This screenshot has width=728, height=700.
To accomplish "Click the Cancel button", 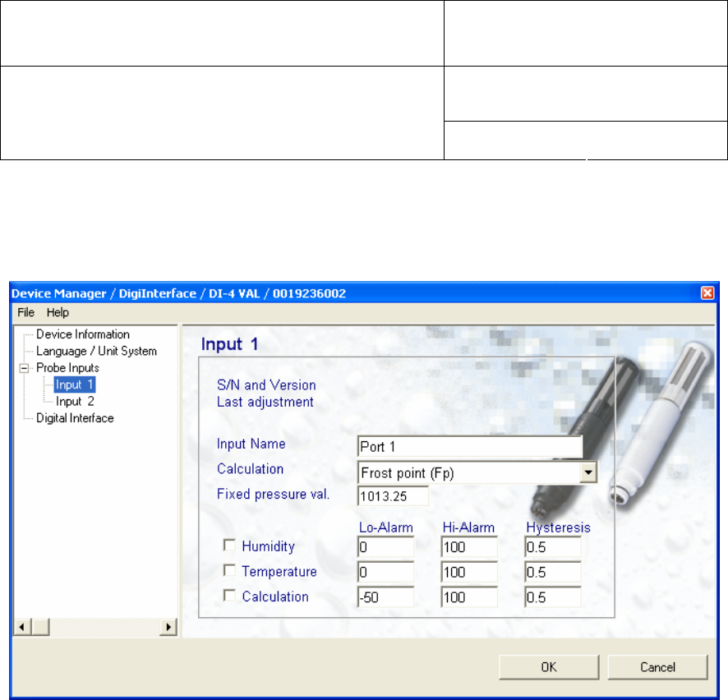I will pyautogui.click(x=657, y=667).
